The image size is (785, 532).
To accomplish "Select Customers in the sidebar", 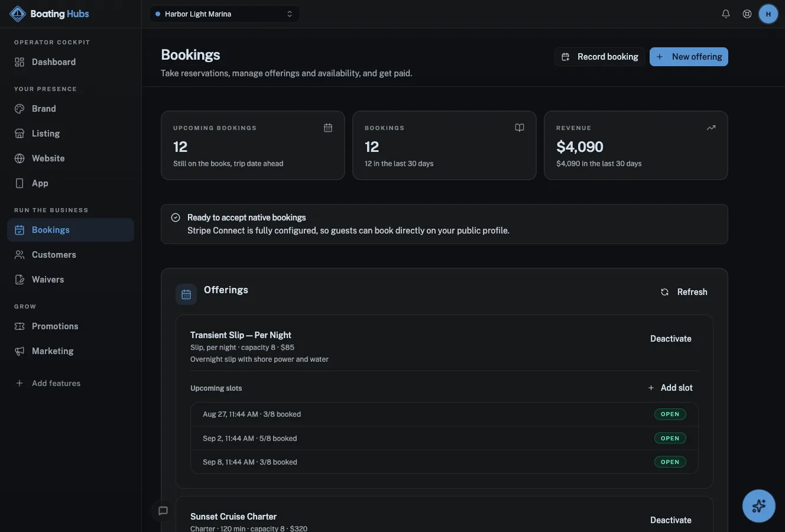I will [71, 255].
